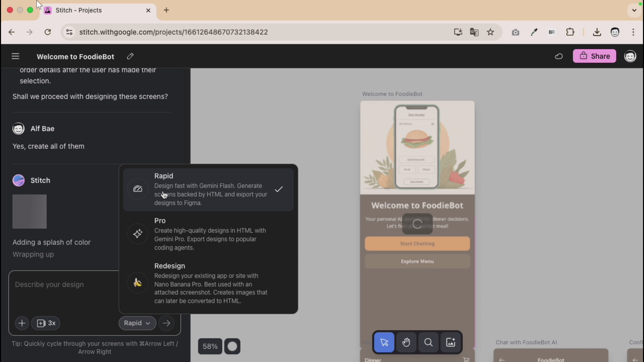The image size is (644, 362).
Task: Click Explore Menu in the FoodieBot screen
Action: coord(417,261)
